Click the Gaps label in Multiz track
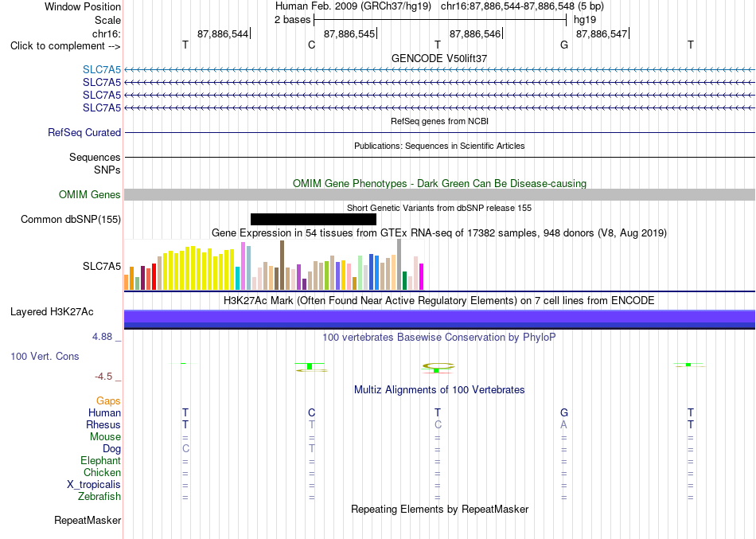 click(108, 401)
